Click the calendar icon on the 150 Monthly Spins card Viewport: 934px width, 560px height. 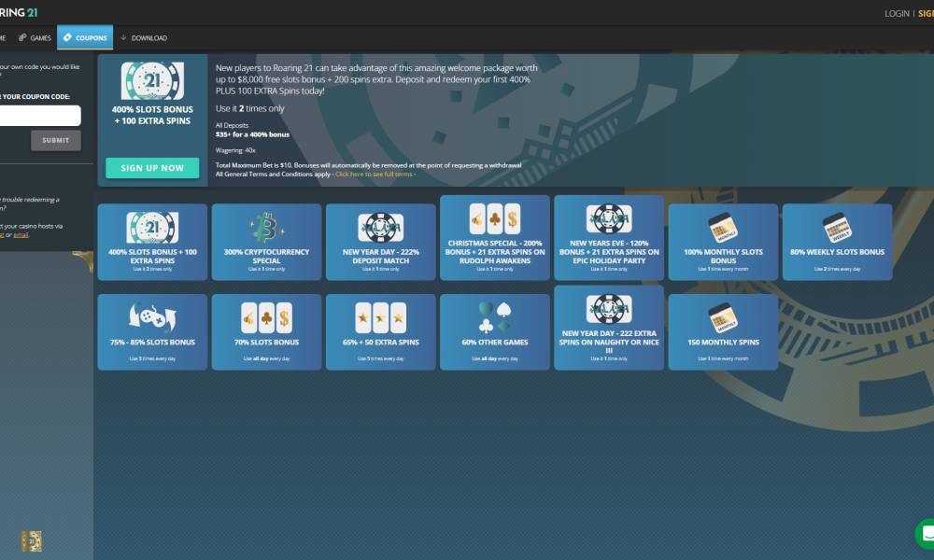point(723,317)
